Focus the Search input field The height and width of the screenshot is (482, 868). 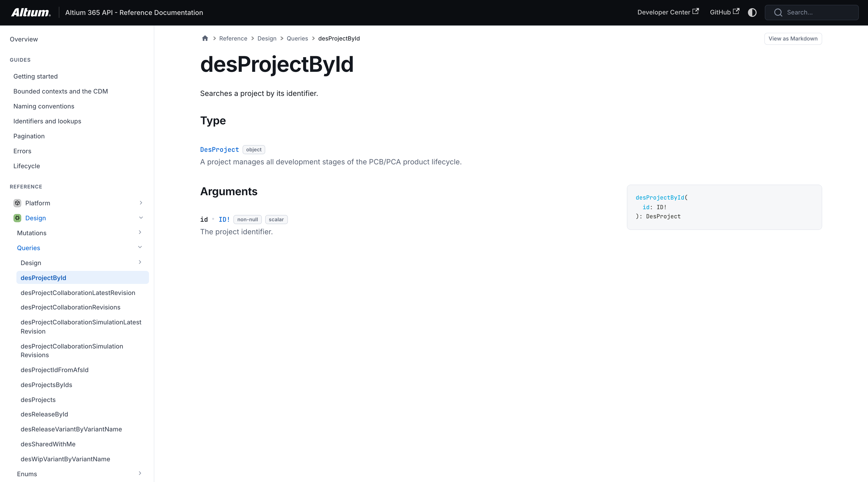(811, 13)
